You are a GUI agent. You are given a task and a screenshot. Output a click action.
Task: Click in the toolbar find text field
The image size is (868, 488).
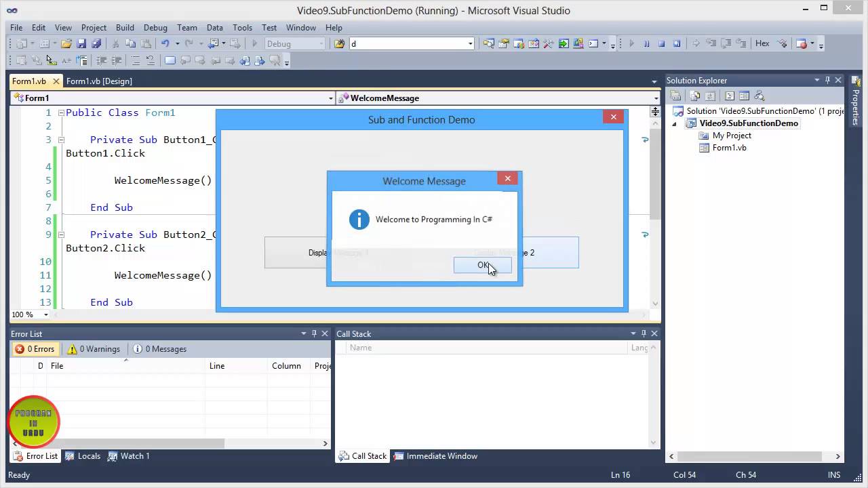click(407, 43)
